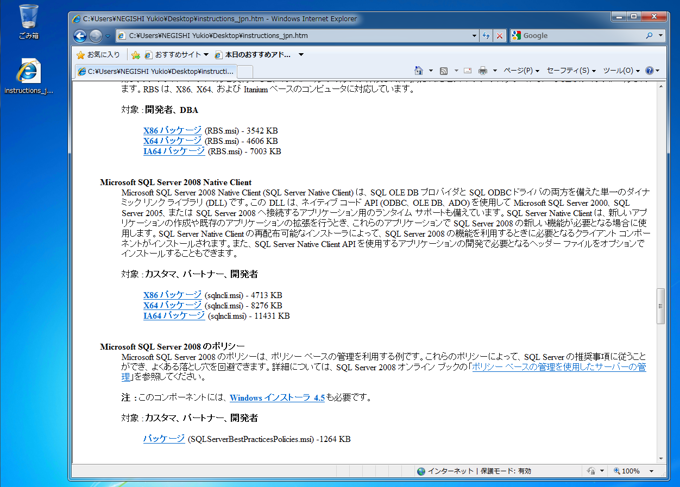Click the vertical scrollbar thumb
Viewport: 680px width, 487px height.
pyautogui.click(x=660, y=306)
